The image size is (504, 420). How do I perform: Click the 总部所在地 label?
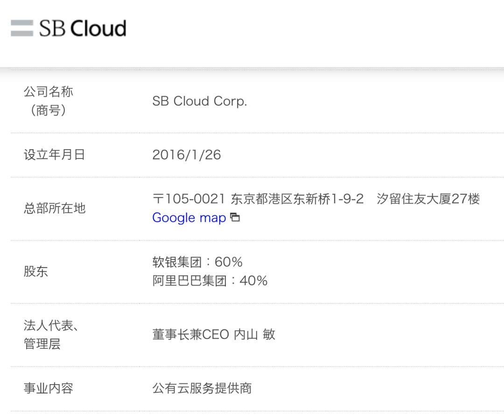pyautogui.click(x=55, y=208)
